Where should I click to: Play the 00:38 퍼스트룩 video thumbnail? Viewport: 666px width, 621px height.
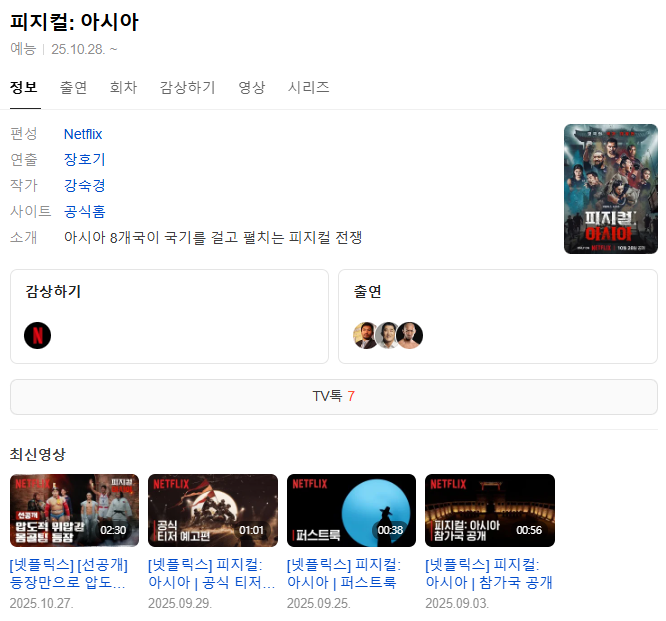coord(351,510)
